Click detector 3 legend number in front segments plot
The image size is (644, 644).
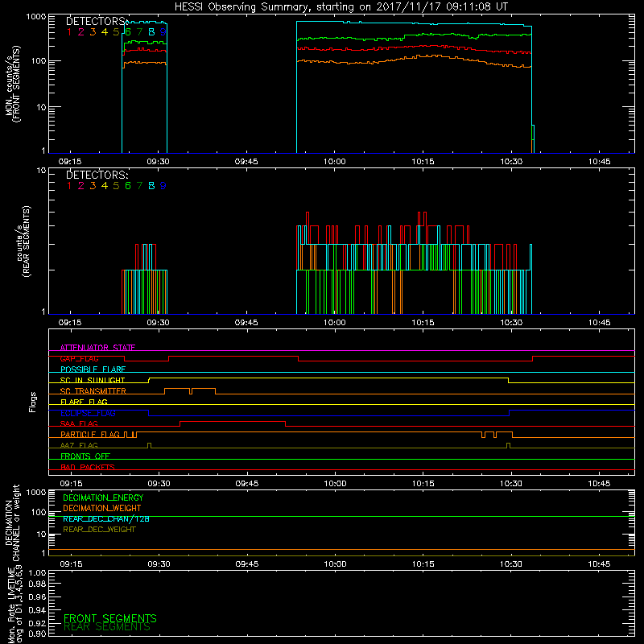[93, 32]
